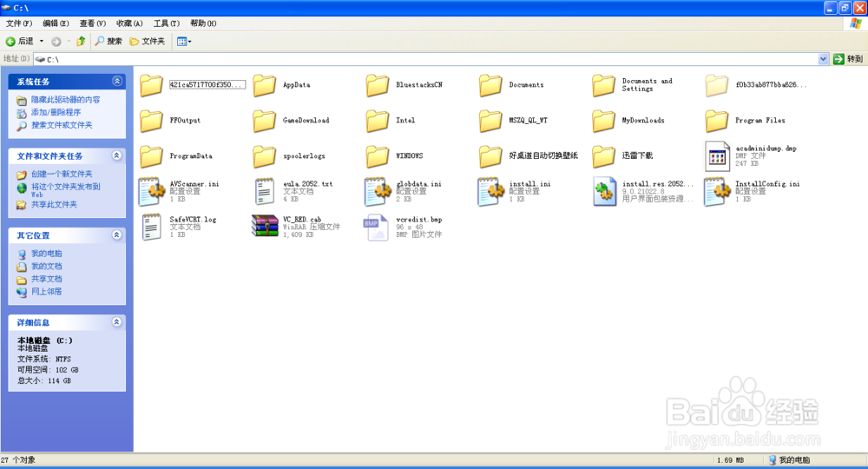The image size is (868, 469).
Task: Open the 编辑(E) menu
Action: point(56,23)
